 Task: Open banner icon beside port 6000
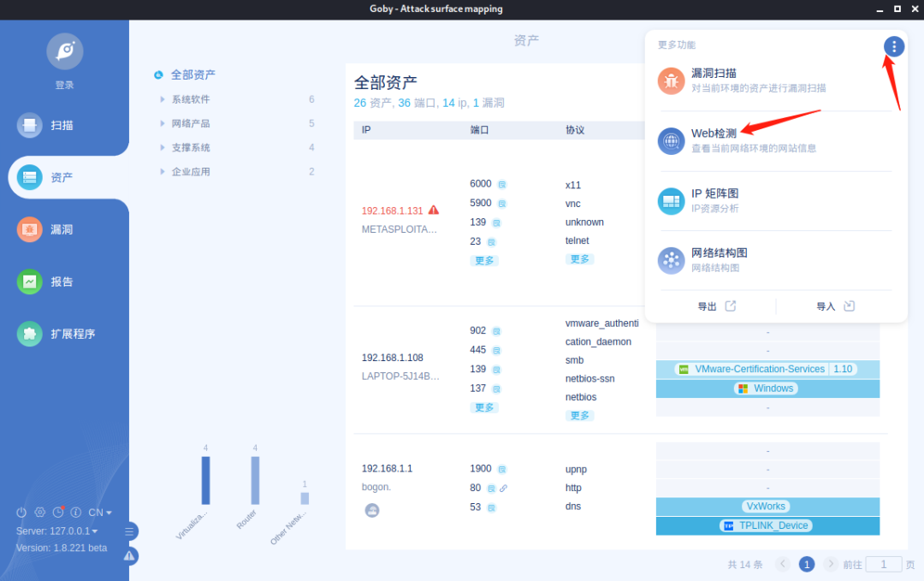point(502,185)
